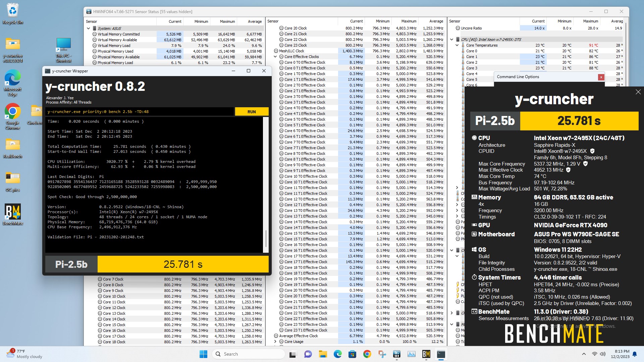
Task: Open Microsoft Edge from the taskbar
Action: 337,354
